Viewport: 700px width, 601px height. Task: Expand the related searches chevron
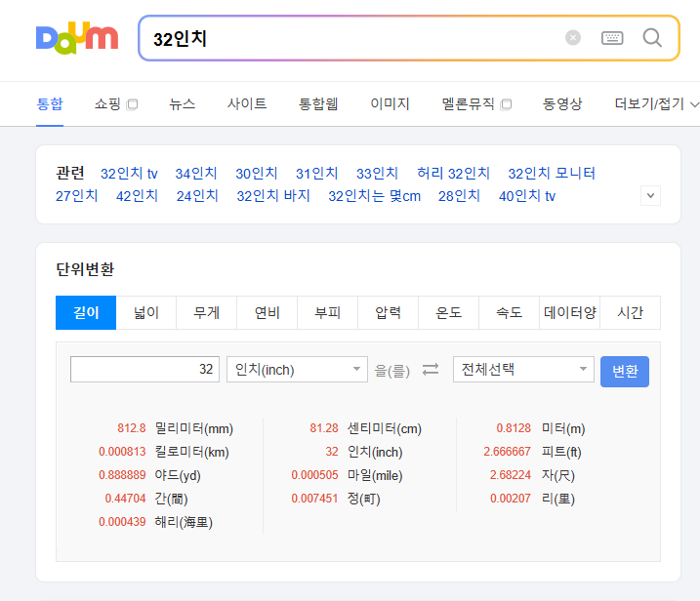[x=650, y=195]
